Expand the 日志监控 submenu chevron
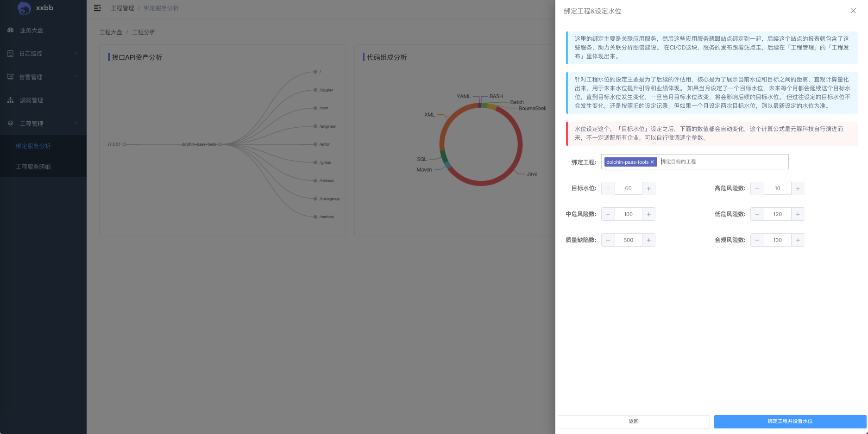 click(75, 53)
